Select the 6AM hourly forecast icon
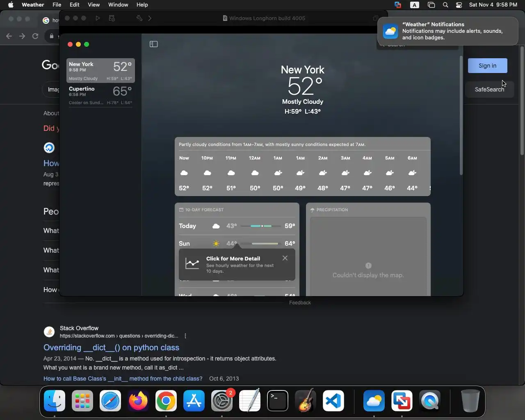 click(412, 173)
